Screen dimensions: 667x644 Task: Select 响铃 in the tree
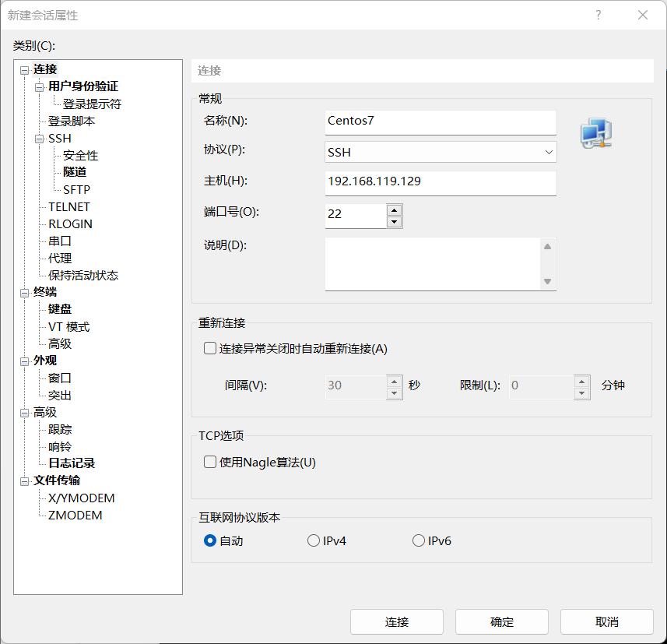pos(60,446)
